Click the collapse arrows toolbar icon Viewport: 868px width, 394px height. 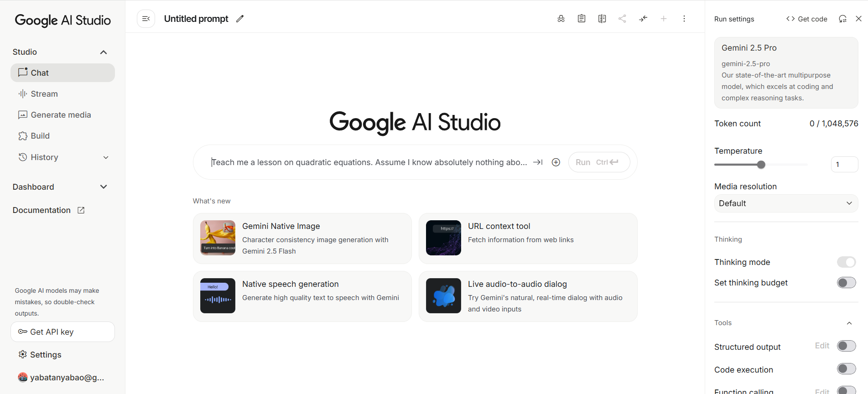tap(643, 19)
